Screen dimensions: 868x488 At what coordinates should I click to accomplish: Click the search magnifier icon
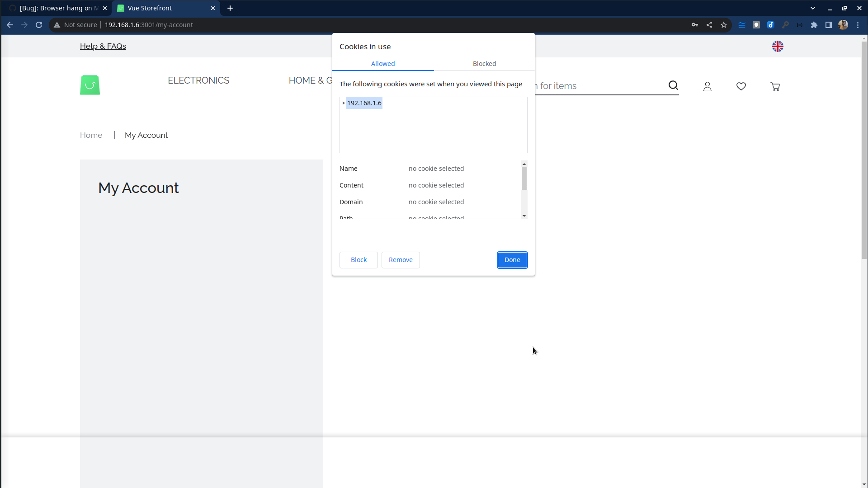pyautogui.click(x=673, y=85)
